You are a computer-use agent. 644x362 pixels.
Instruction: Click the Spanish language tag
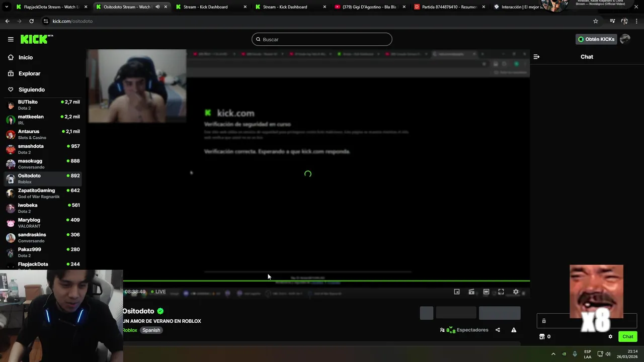point(151,330)
